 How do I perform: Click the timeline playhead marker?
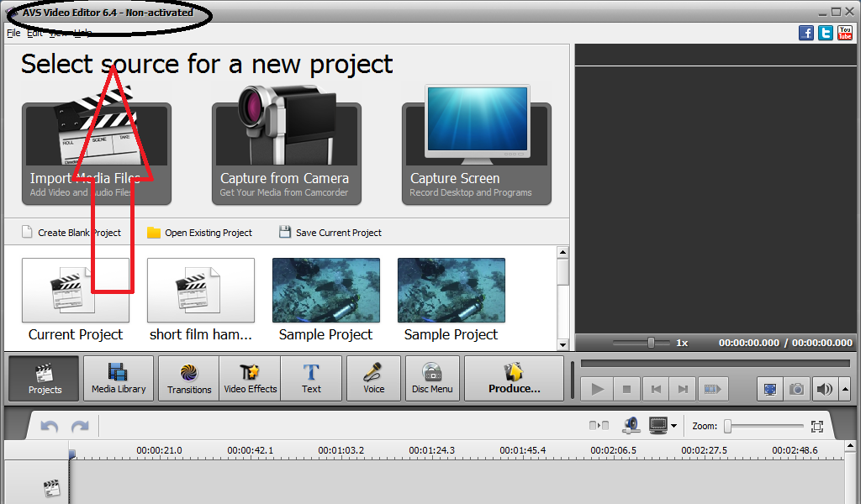(x=71, y=454)
